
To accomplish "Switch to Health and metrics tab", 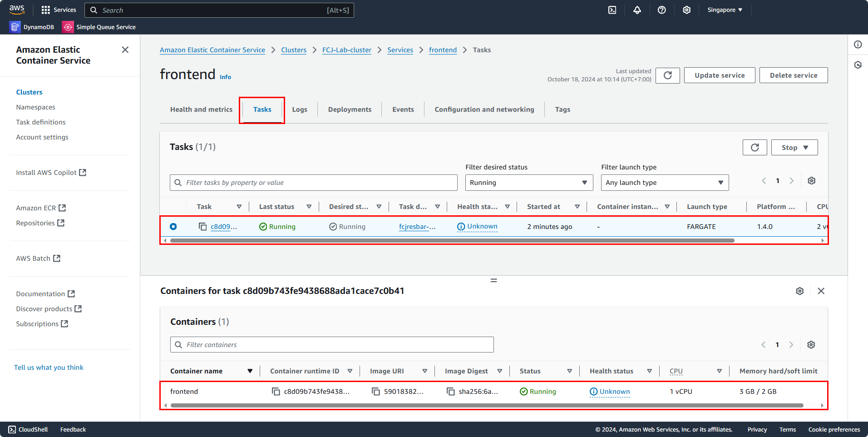I will point(201,109).
